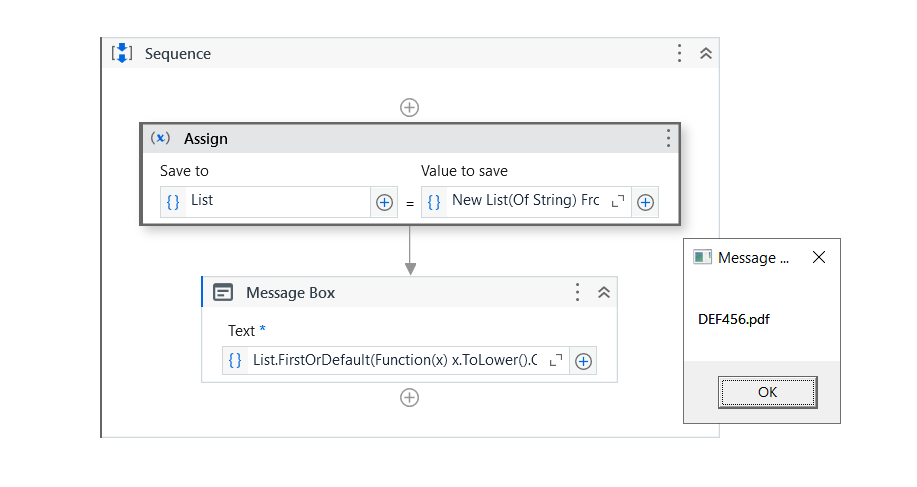
Task: Expand the Message Box text expression editor
Action: tap(556, 361)
